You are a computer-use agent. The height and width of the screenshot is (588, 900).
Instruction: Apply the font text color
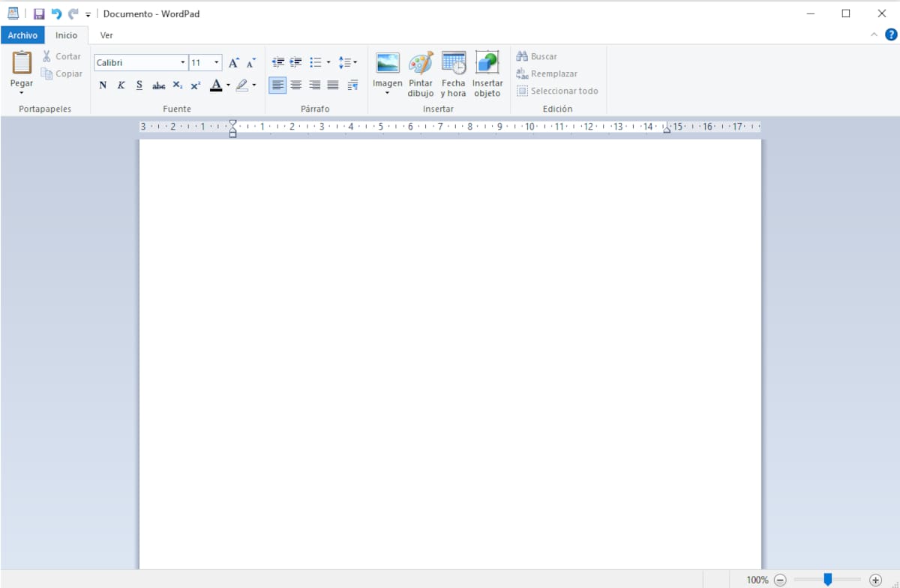coord(216,85)
